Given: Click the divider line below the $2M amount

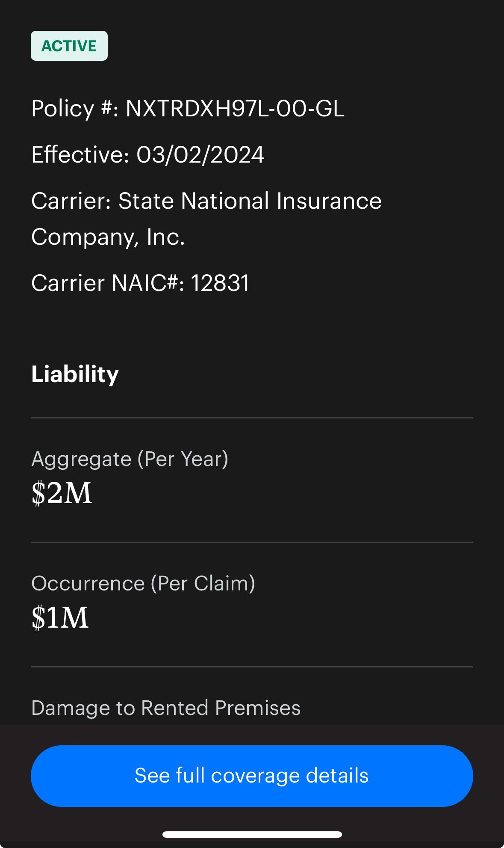Looking at the screenshot, I should click(252, 542).
